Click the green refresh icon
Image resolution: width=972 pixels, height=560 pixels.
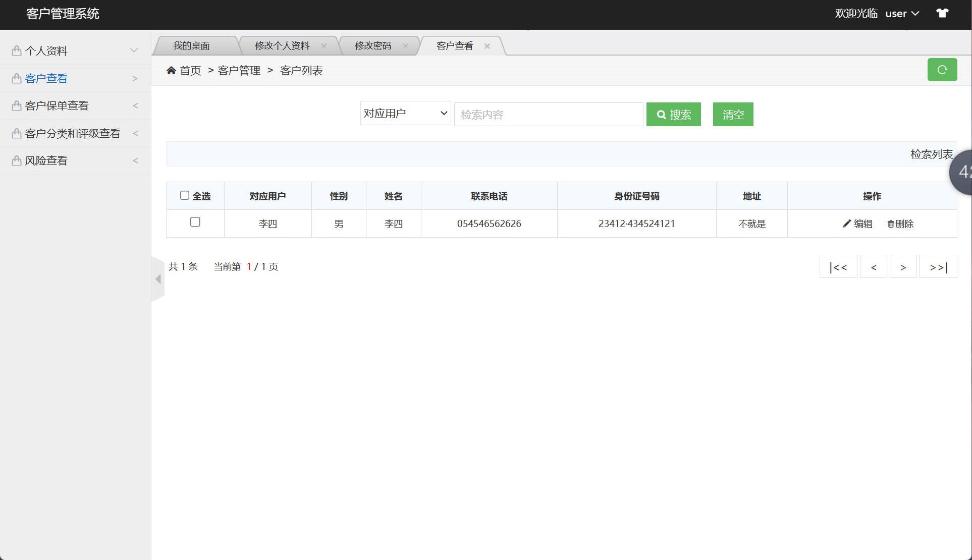click(942, 70)
